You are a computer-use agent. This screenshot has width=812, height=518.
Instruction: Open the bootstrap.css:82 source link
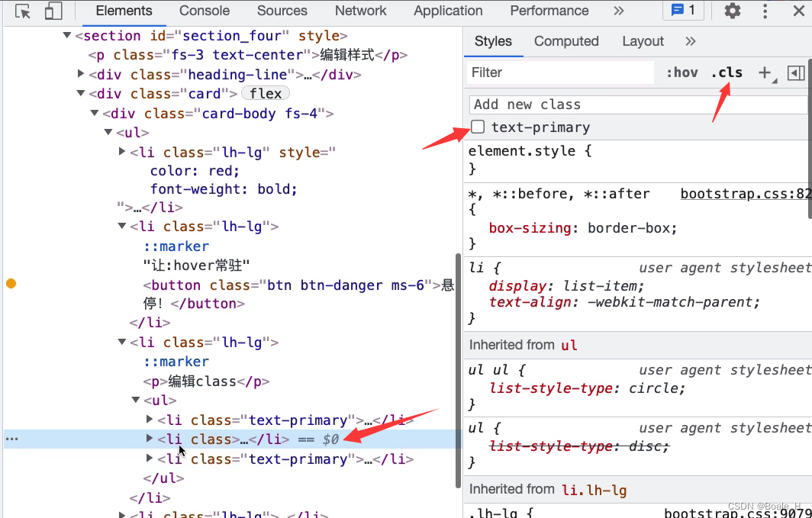(x=746, y=194)
